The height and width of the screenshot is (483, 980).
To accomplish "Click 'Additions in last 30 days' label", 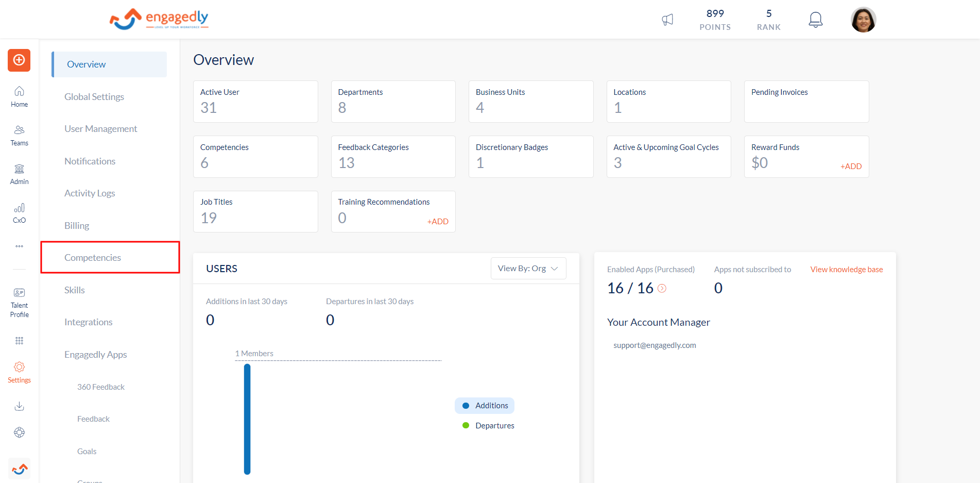I will pyautogui.click(x=247, y=302).
